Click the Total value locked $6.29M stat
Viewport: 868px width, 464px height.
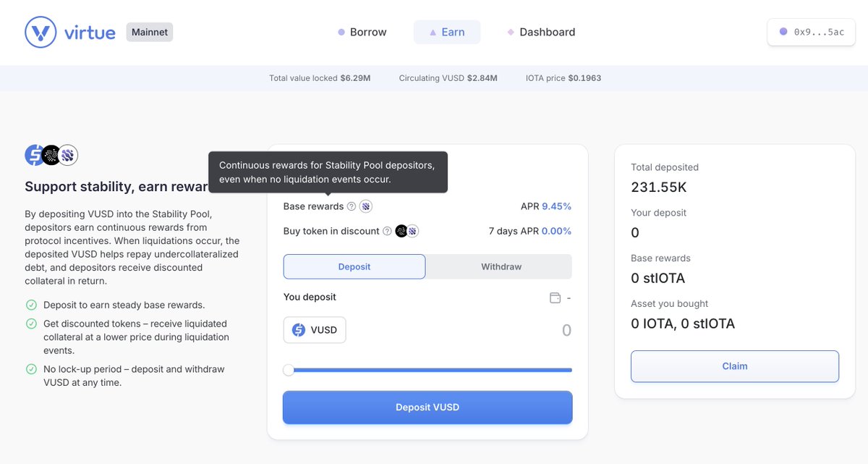click(320, 78)
